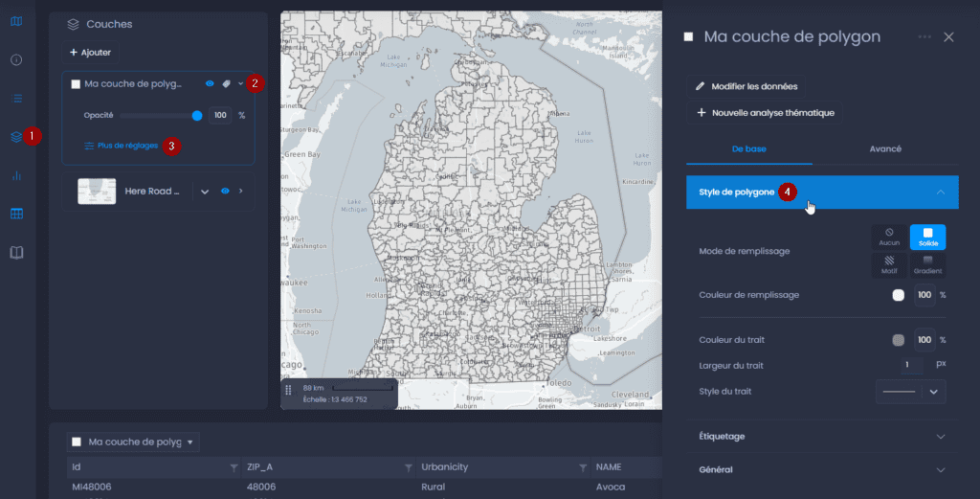Click stroke color opacity field
Screen dimensions: 980x499
click(x=924, y=340)
